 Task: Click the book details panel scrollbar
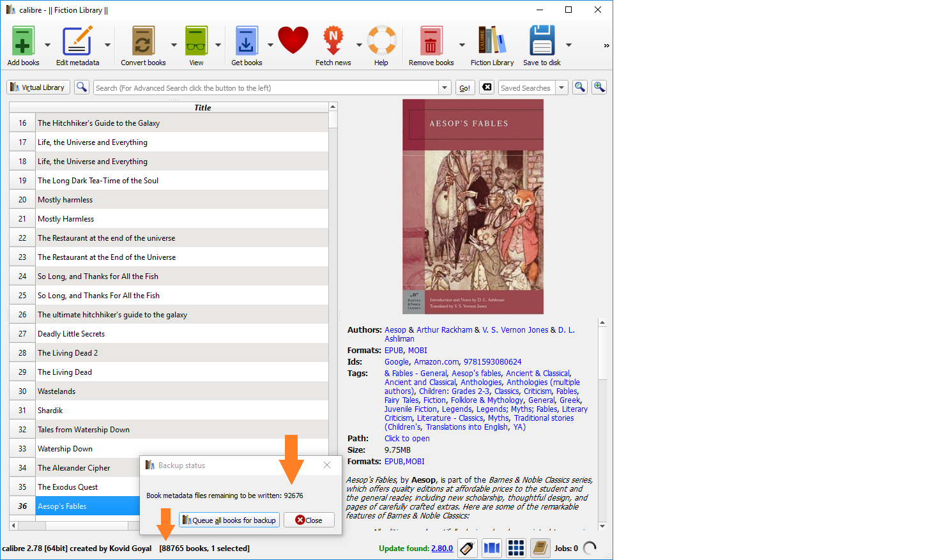[x=602, y=424]
